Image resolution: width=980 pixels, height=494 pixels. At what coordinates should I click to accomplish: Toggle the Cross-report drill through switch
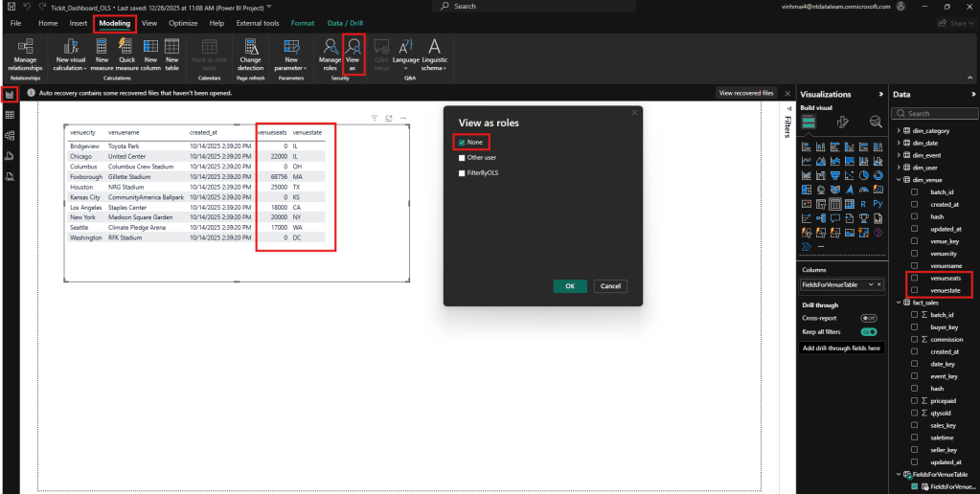pyautogui.click(x=869, y=318)
